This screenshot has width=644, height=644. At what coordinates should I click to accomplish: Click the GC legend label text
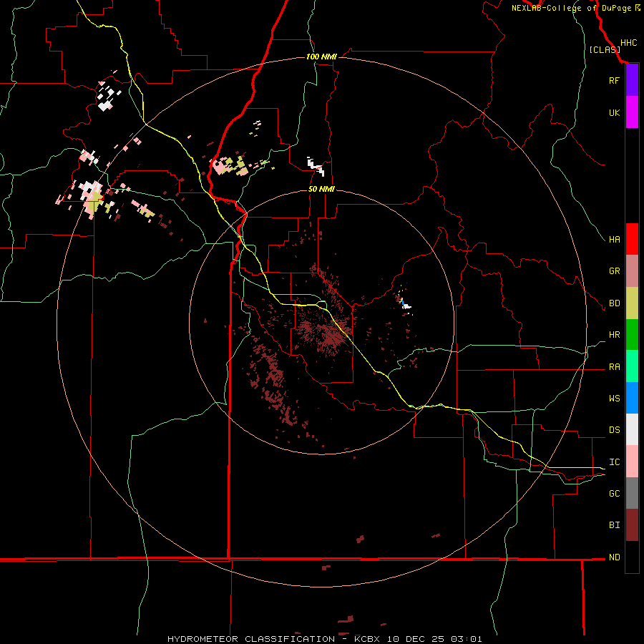[614, 493]
